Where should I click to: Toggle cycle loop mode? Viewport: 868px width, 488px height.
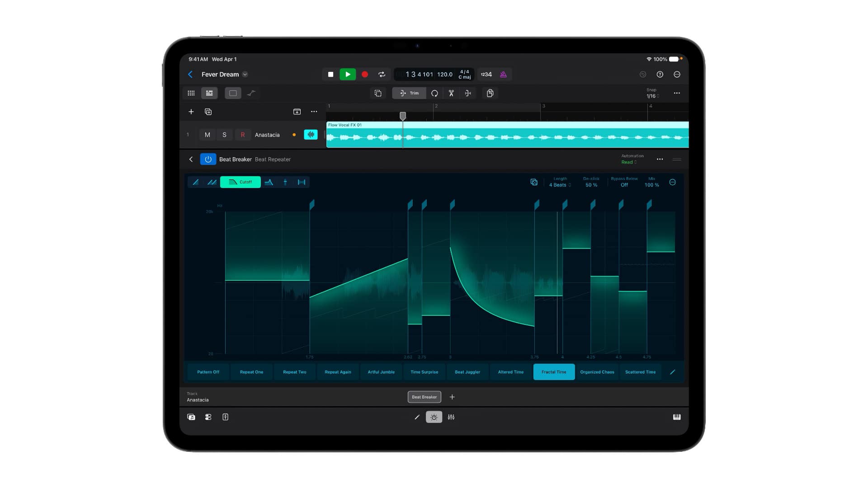382,75
